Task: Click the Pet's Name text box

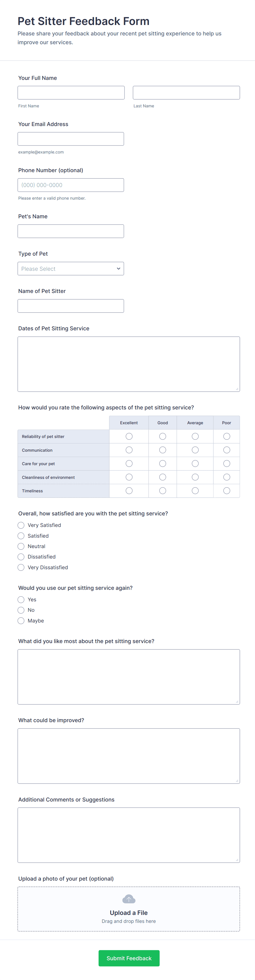Action: (x=71, y=231)
